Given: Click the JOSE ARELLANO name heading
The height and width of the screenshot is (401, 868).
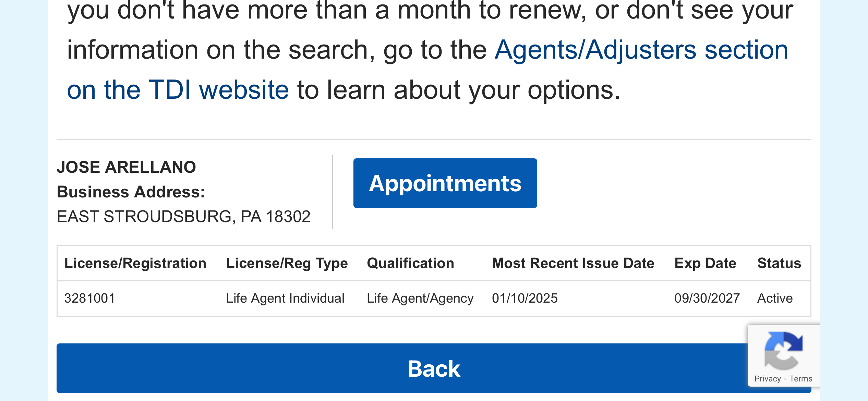Looking at the screenshot, I should point(126,167).
